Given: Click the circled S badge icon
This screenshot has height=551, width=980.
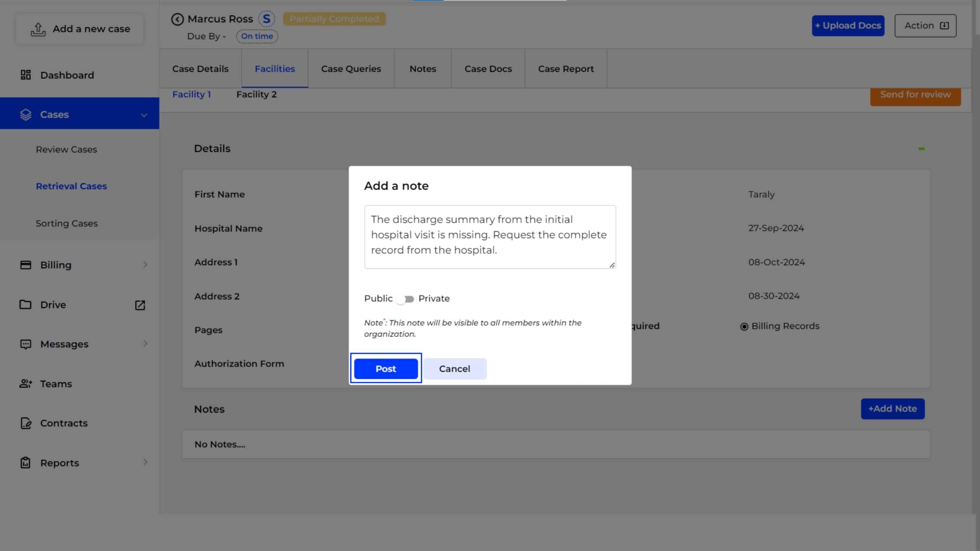Looking at the screenshot, I should tap(266, 19).
